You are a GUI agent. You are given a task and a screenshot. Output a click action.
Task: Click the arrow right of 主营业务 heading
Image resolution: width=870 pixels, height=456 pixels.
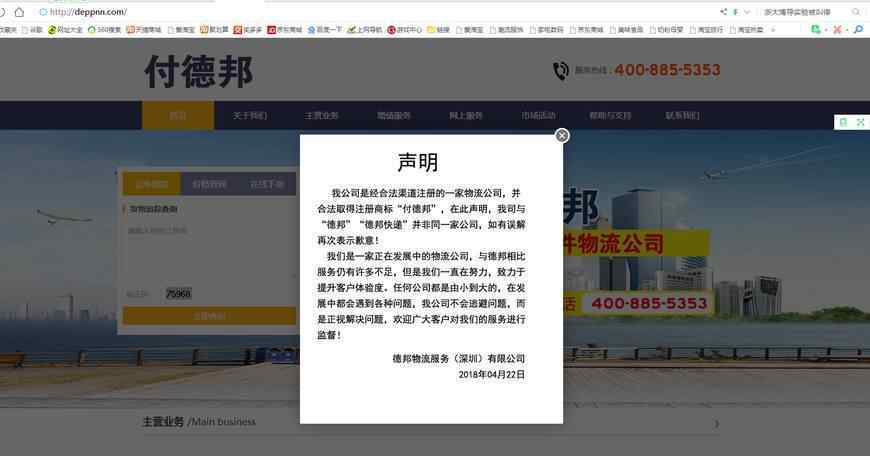click(x=717, y=423)
